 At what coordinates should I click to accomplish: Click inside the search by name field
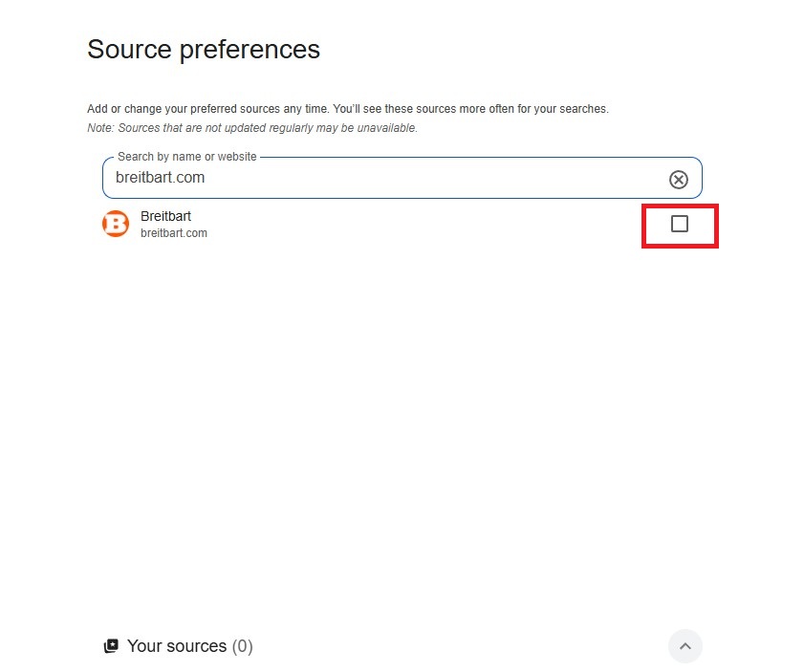click(x=382, y=178)
